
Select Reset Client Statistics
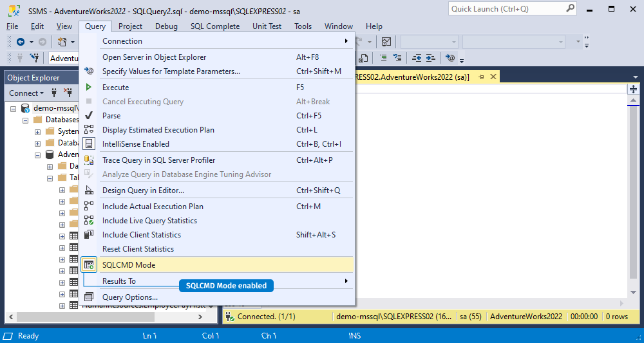click(218, 249)
